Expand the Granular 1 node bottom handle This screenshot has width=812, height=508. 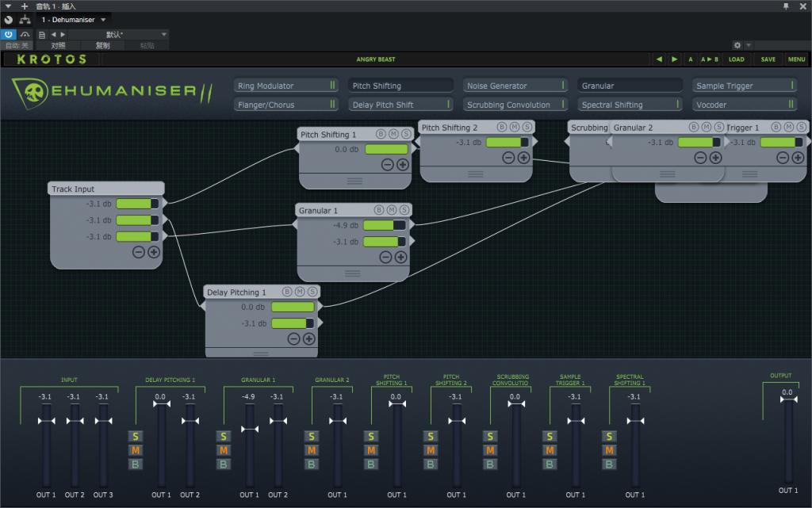tap(353, 273)
